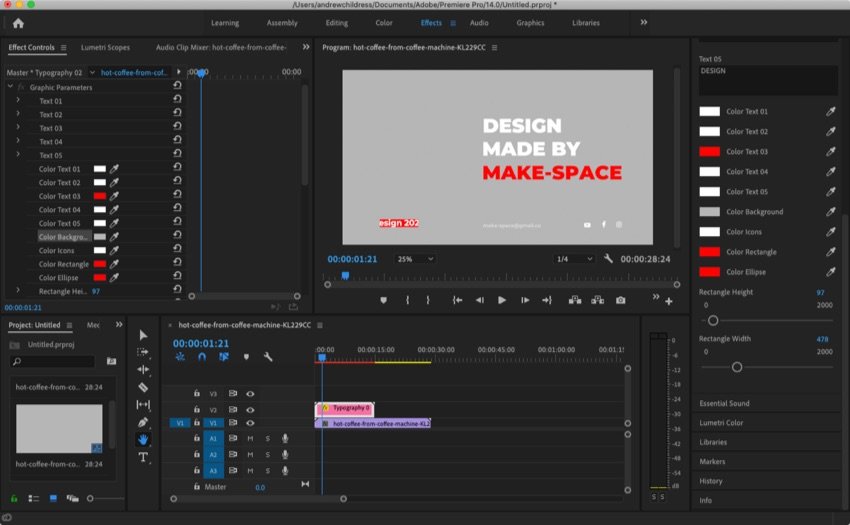
Task: Open timeline display settings wrench
Action: 268,357
